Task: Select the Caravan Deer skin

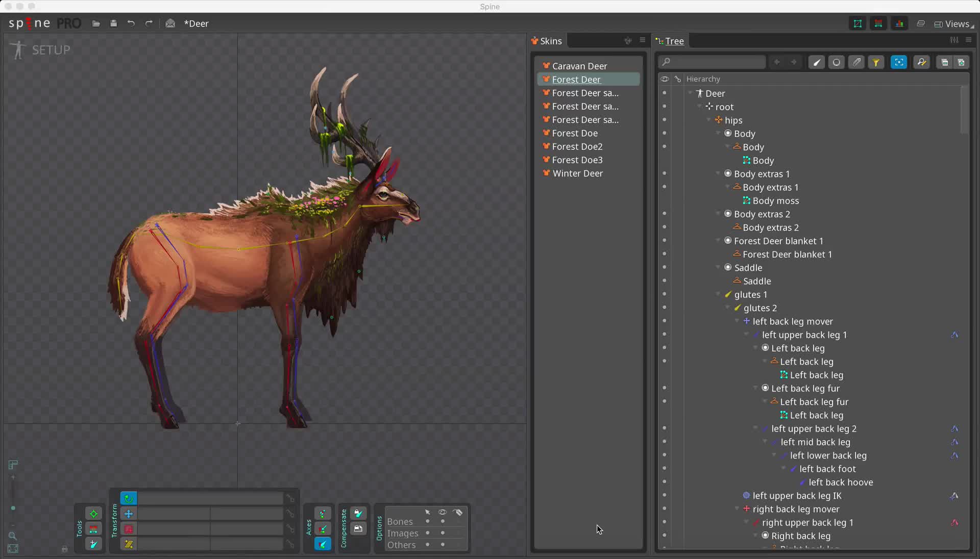Action: pyautogui.click(x=589, y=66)
